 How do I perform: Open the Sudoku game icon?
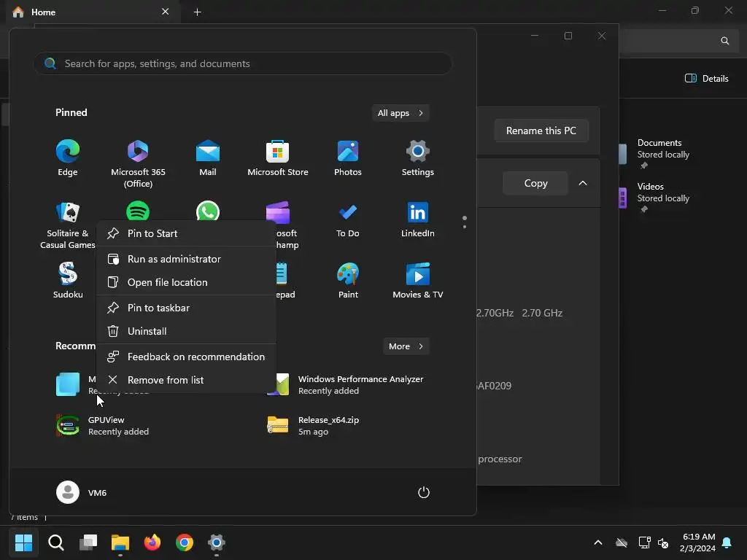tap(68, 281)
